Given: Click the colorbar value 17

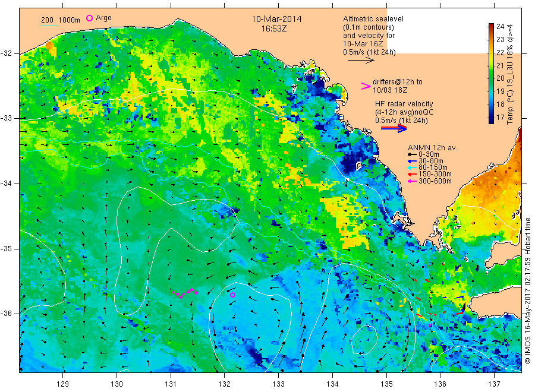Looking at the screenshot, I should click(x=500, y=117).
